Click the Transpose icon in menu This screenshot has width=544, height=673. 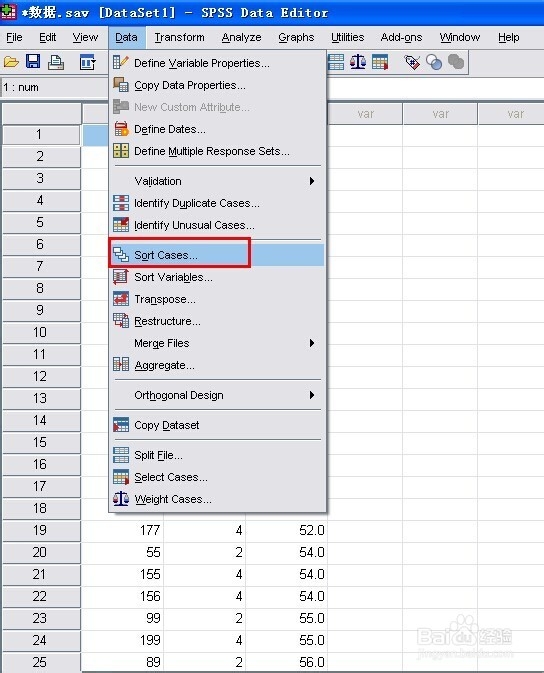click(x=121, y=299)
